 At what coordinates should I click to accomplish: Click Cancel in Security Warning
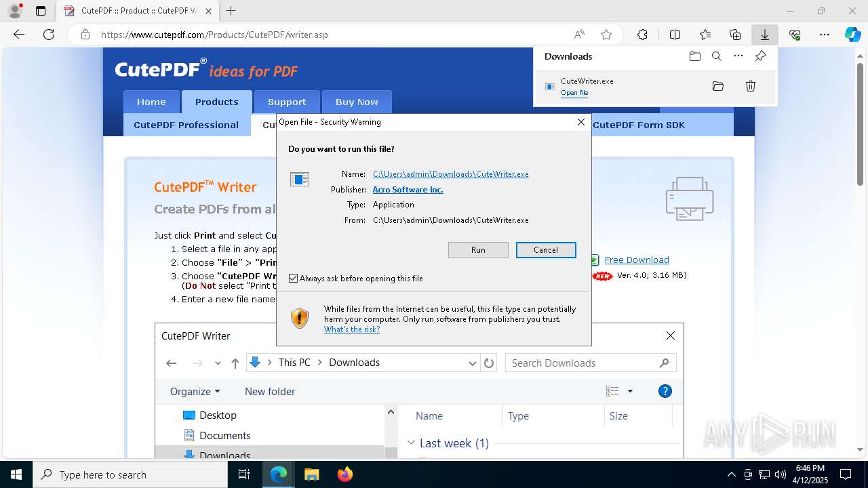pos(546,250)
